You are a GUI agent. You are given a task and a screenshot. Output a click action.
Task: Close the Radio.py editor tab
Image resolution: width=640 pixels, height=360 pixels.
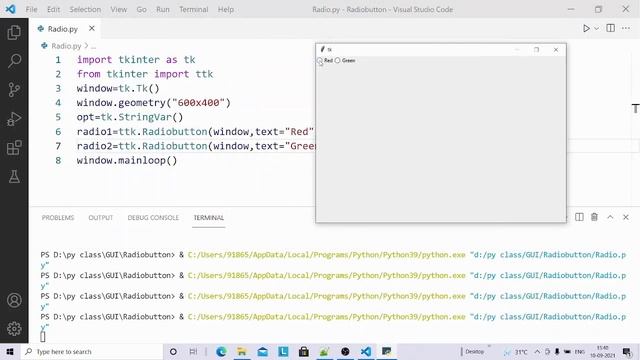pos(92,28)
